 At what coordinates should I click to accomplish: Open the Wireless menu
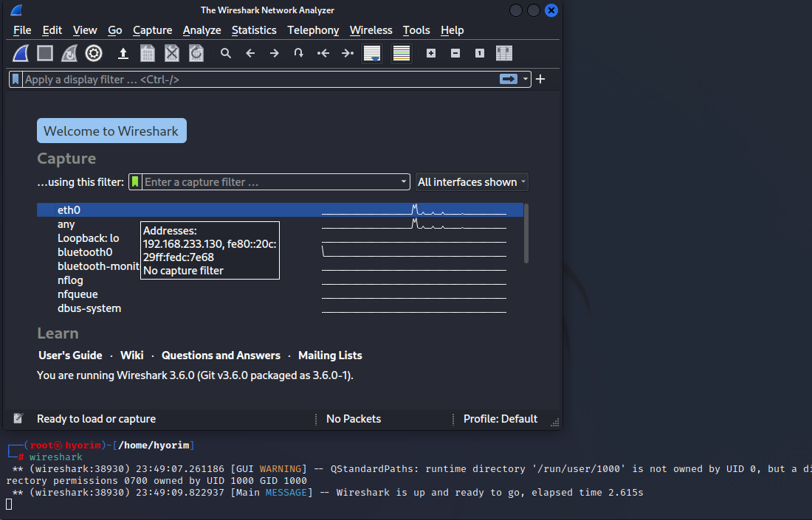point(371,30)
